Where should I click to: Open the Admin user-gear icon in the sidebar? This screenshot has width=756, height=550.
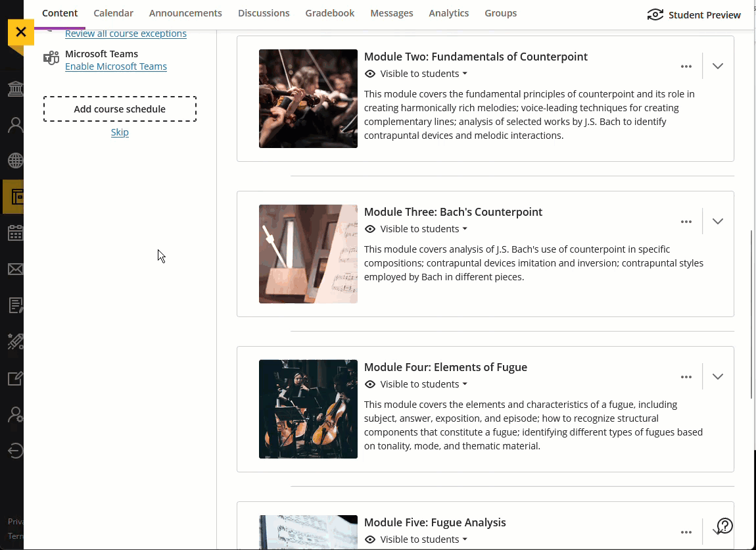pos(15,414)
